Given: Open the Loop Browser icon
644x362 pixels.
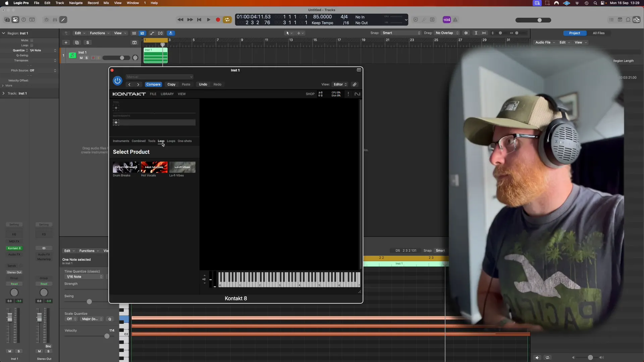Looking at the screenshot, I should tap(628, 20).
